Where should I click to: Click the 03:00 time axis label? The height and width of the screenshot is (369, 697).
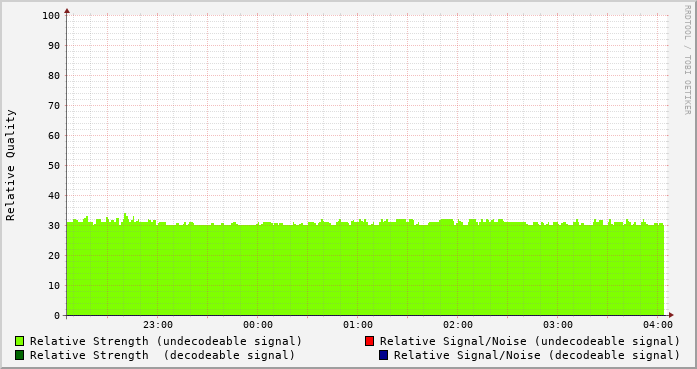click(558, 325)
